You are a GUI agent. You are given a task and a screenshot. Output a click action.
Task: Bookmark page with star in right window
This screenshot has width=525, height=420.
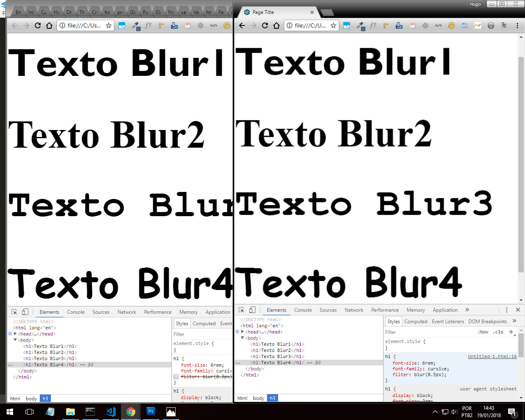(x=333, y=25)
